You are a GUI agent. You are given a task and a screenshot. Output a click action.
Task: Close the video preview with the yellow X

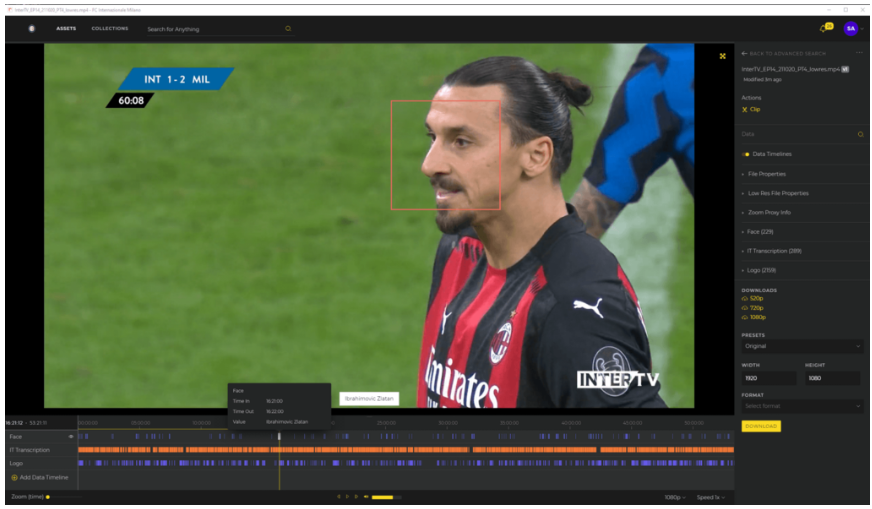coord(723,56)
